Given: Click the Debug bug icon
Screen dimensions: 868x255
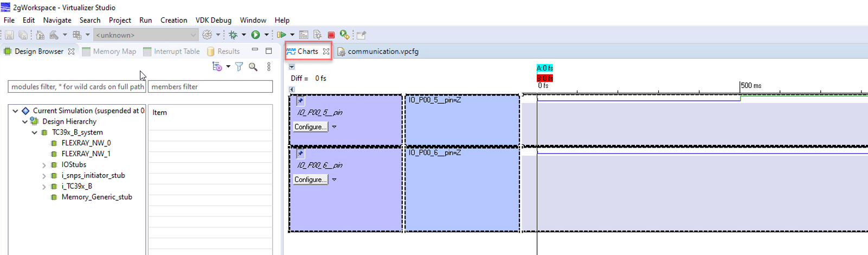Looking at the screenshot, I should (233, 35).
